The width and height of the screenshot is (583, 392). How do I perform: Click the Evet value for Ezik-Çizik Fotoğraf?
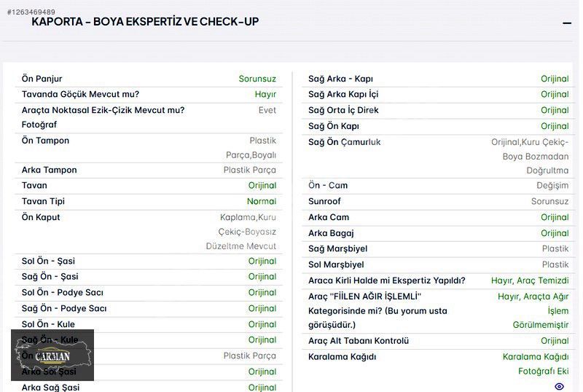click(267, 110)
